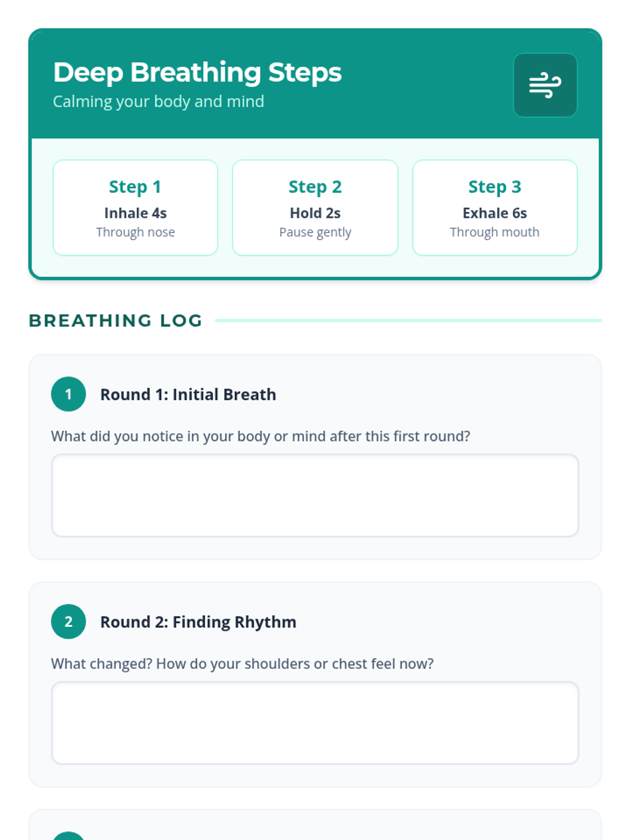Click the 'Calming your body and mind' subtitle
This screenshot has width=630, height=840.
[158, 101]
